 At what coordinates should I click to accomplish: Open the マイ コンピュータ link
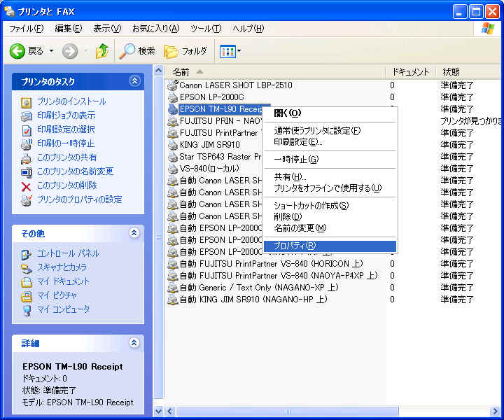(63, 309)
